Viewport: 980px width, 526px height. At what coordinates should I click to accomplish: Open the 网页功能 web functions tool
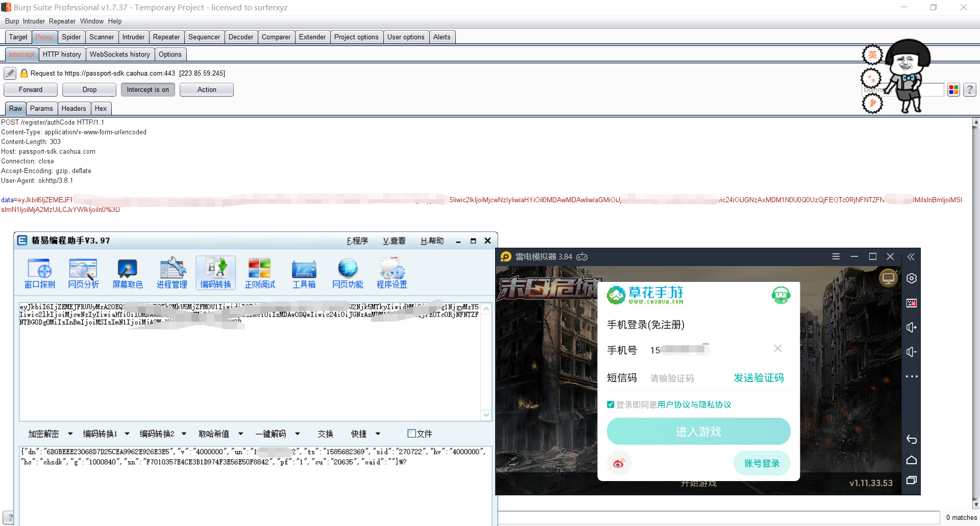pyautogui.click(x=348, y=273)
